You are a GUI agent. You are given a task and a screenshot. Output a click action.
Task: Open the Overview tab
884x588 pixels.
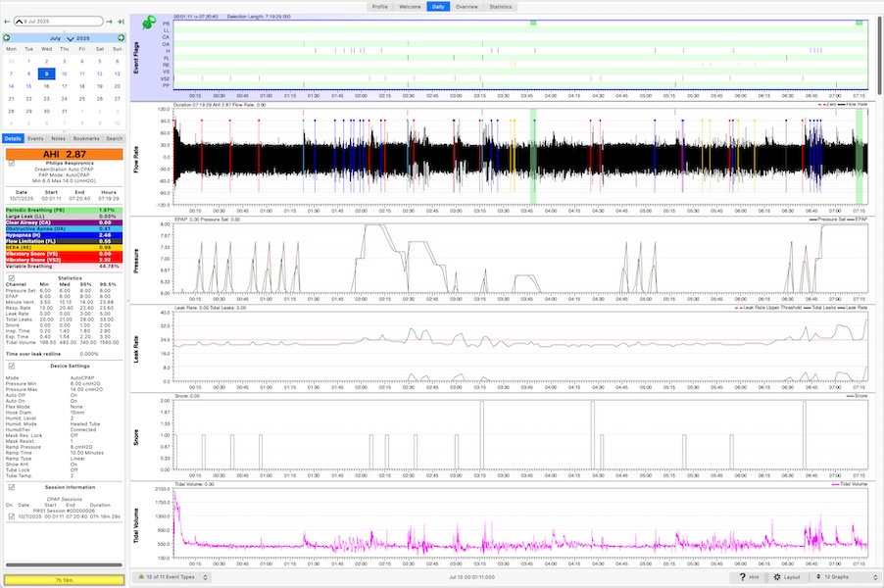(467, 7)
